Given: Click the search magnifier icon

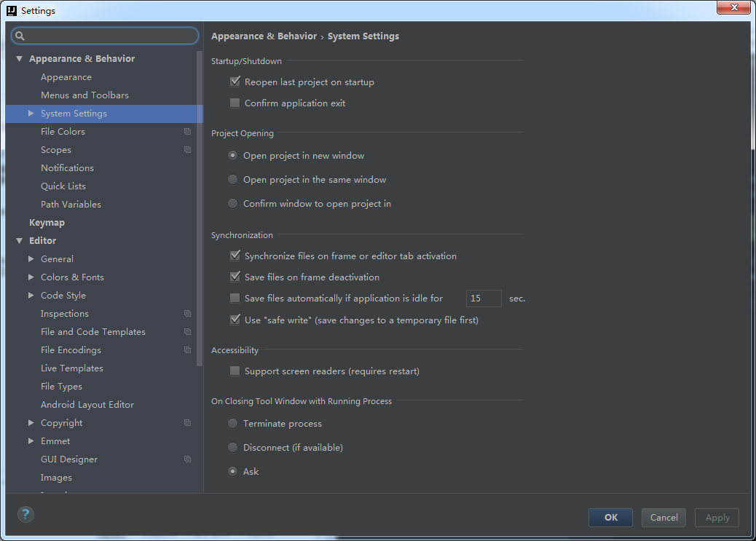Looking at the screenshot, I should pos(20,36).
